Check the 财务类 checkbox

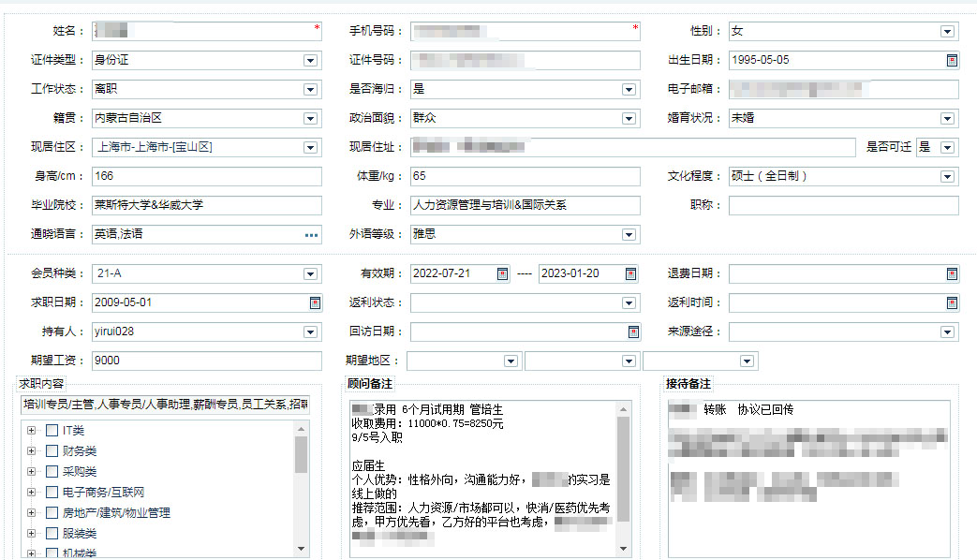pyautogui.click(x=52, y=451)
